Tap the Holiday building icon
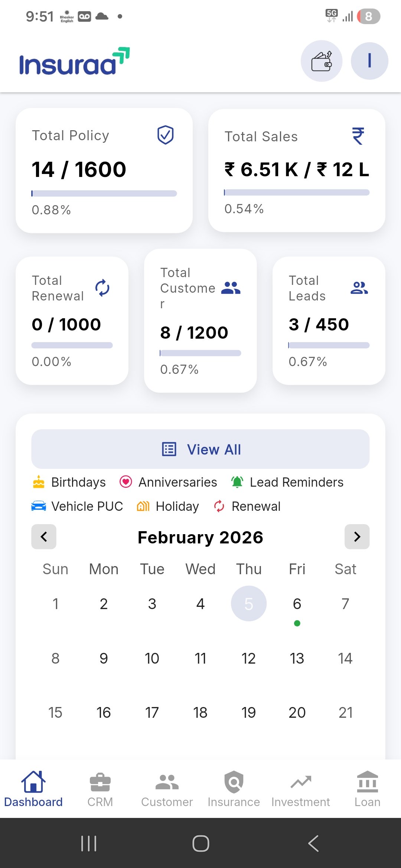The image size is (401, 868). pyautogui.click(x=143, y=506)
